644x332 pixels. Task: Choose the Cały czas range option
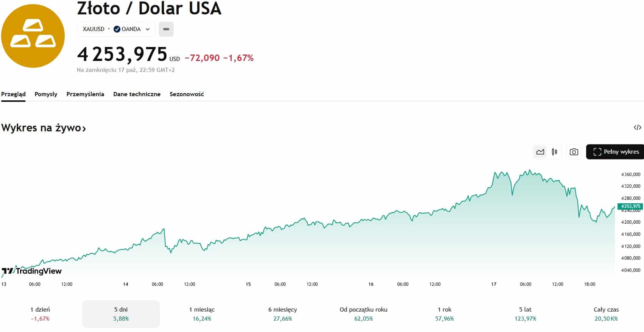[606, 314]
